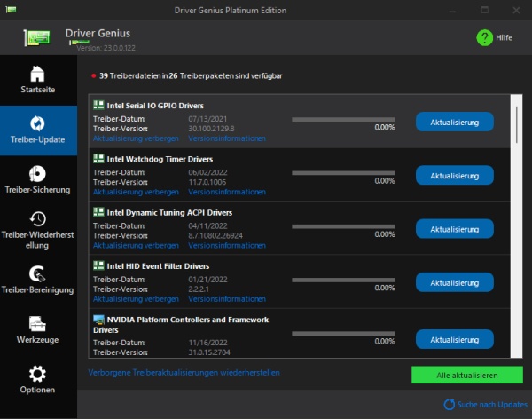Image resolution: width=532 pixels, height=419 pixels.
Task: Open Versionsinformationen for Intel Dynamic Tuning ACPI
Action: [x=227, y=245]
